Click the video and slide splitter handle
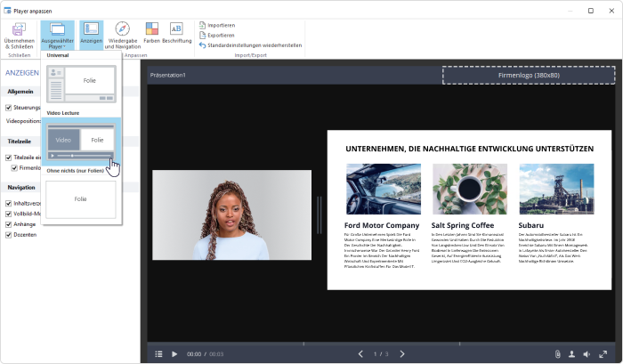 (319, 215)
